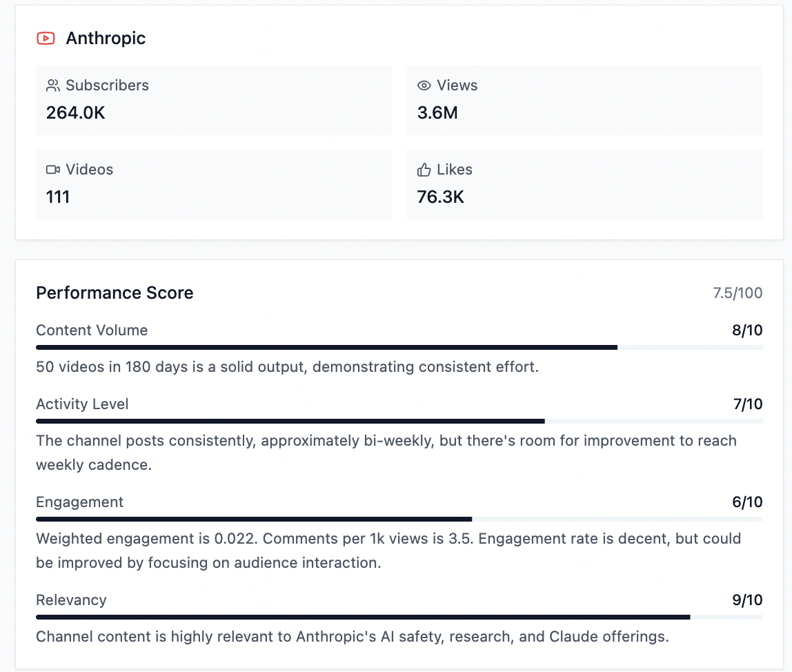The image size is (792, 672).
Task: Select the 264.0K subscriber count
Action: (x=75, y=112)
